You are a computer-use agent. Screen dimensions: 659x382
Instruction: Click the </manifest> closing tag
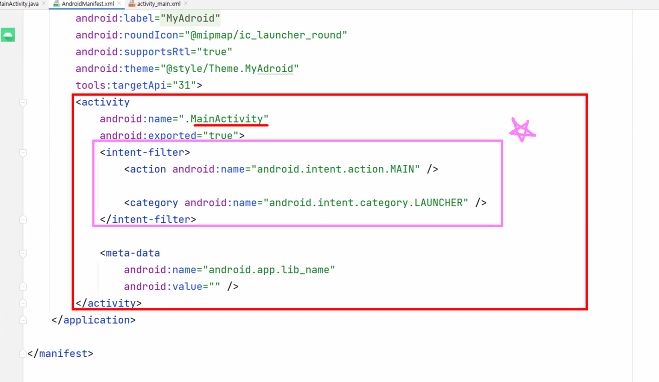click(60, 353)
